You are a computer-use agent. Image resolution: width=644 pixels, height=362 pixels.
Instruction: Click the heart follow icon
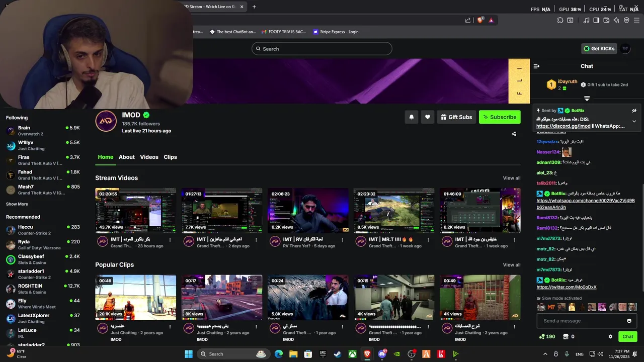tap(427, 117)
